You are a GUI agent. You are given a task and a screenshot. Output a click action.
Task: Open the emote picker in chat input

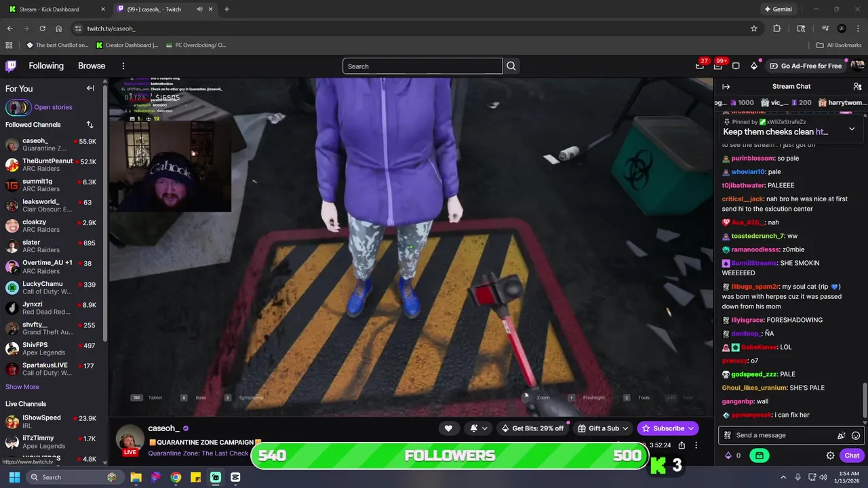(856, 435)
